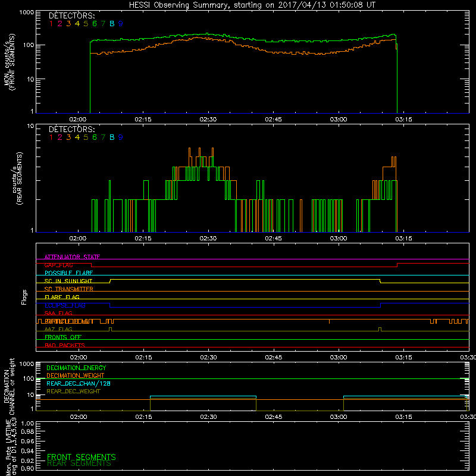Click the SC_IN_SUNLIGHT flag label
The height and width of the screenshot is (476, 476).
68,281
